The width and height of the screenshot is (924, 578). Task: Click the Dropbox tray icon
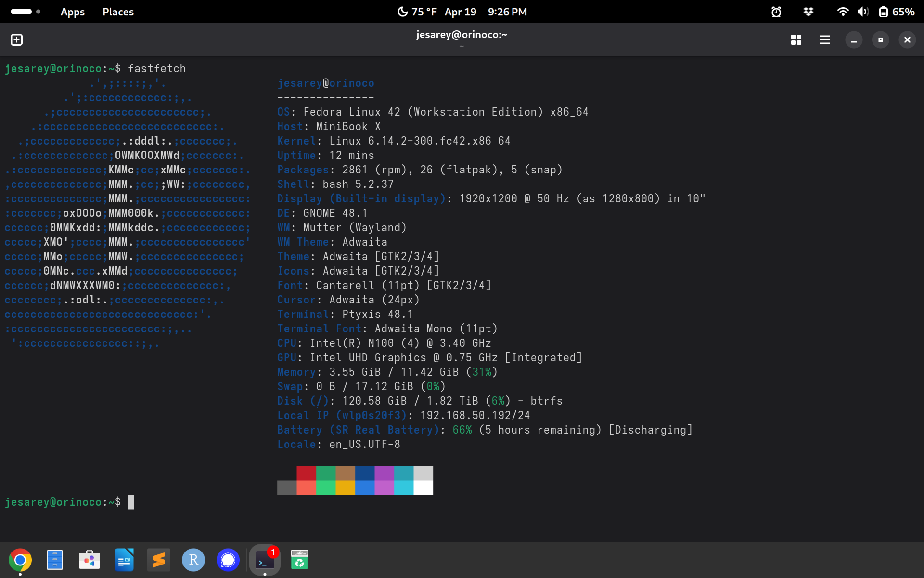(808, 12)
